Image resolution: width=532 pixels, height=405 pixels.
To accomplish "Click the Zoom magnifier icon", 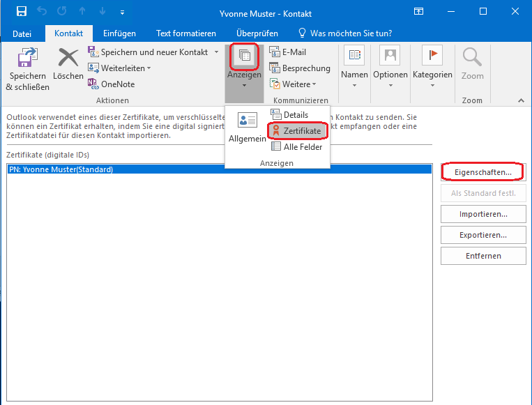I will (472, 58).
